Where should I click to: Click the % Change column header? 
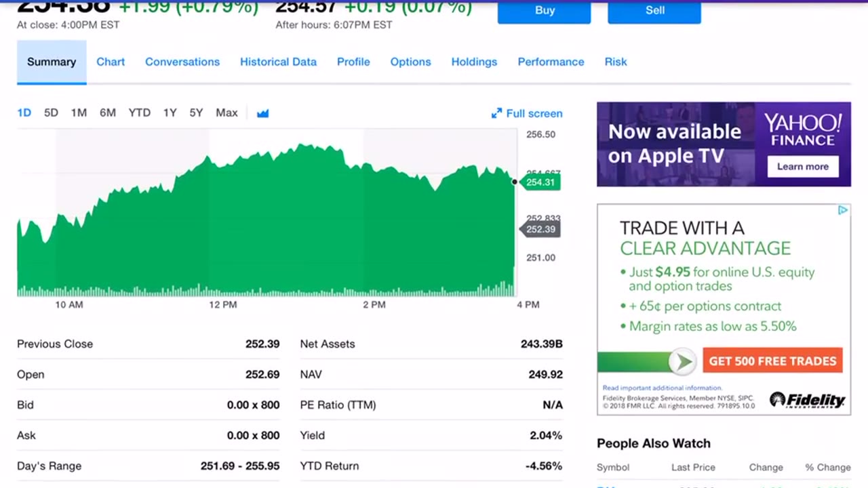pos(828,467)
